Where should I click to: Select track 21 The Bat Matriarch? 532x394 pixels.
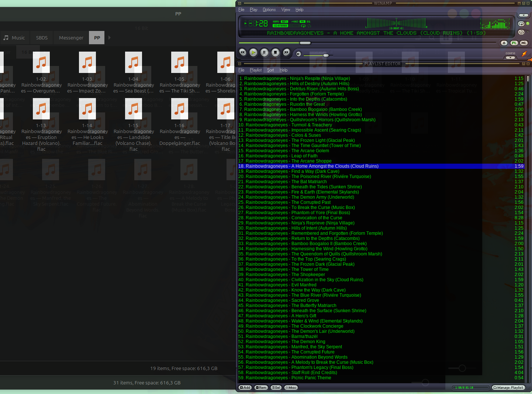381,182
